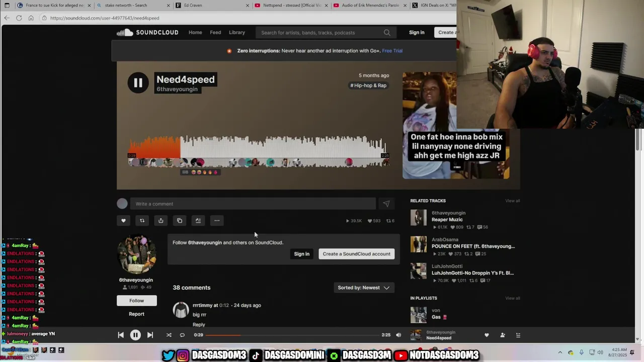The height and width of the screenshot is (362, 644).
Task: Open the Sorted by: Newest dropdown
Action: coord(364,288)
